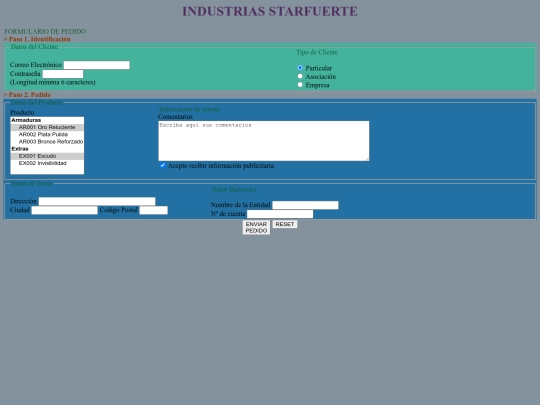Click the INDUSTRIAS STARFUERTE heading
Viewport: 540px width, 405px height.
pos(270,11)
